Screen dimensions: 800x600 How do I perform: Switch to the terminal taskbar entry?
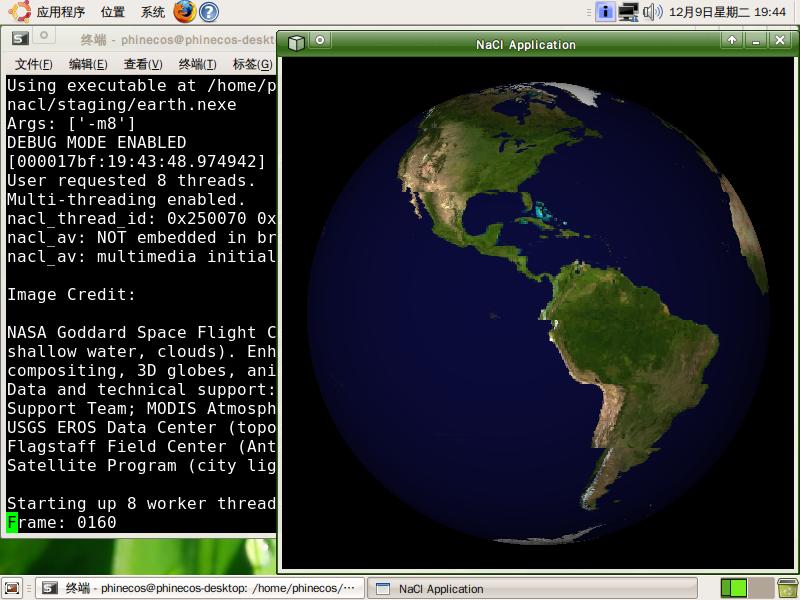coord(200,588)
